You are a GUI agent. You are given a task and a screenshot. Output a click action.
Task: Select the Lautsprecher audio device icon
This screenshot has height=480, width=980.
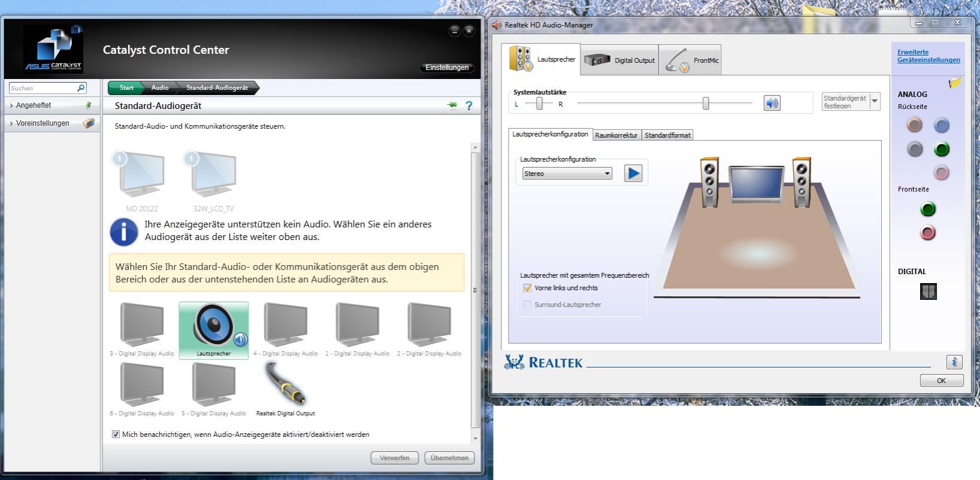point(214,330)
